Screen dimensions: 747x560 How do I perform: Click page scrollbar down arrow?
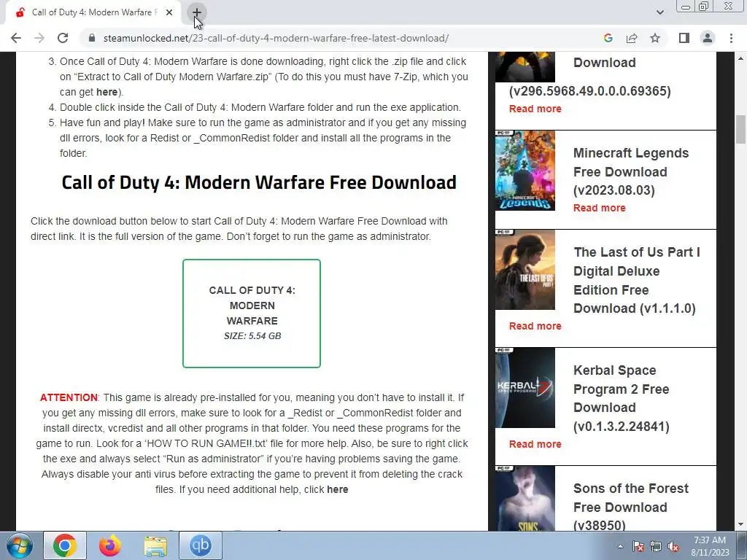(x=740, y=525)
